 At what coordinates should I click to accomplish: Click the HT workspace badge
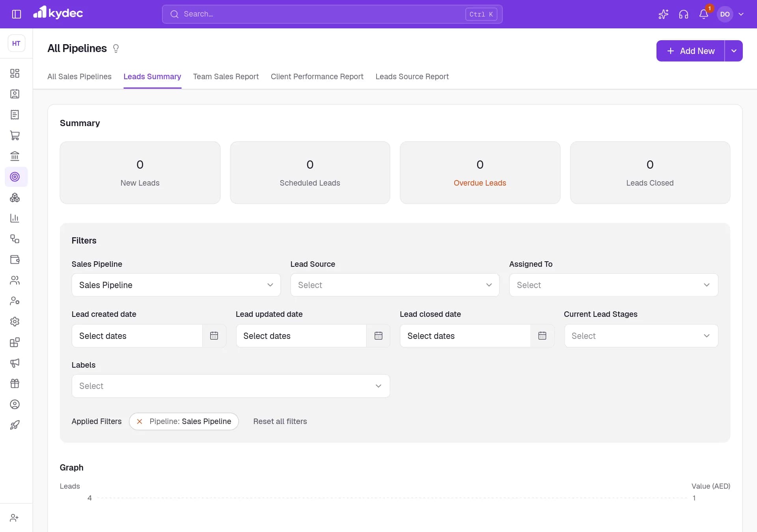click(x=16, y=43)
